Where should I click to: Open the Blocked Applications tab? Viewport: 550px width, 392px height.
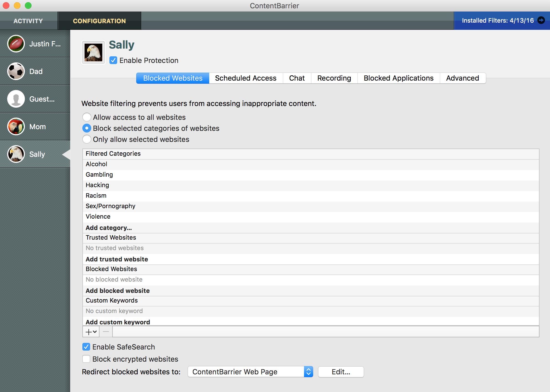pyautogui.click(x=399, y=78)
